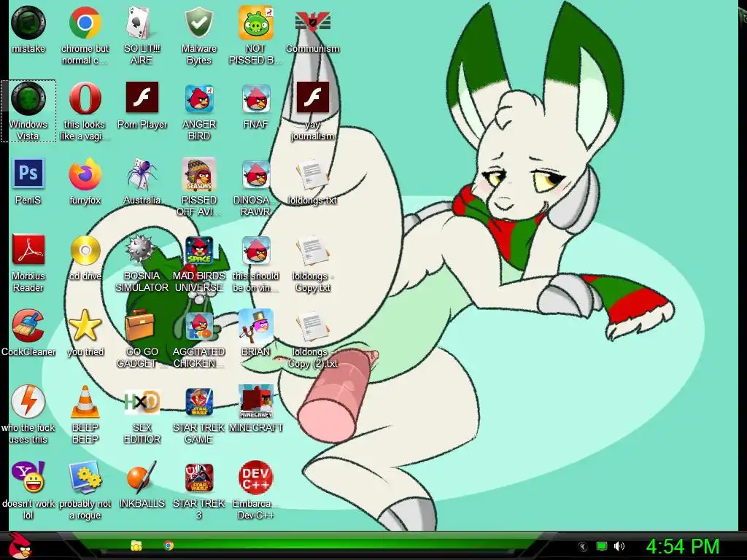Open the gold star 'you tried' icon
This screenshot has width=747, height=560.
pos(85,326)
